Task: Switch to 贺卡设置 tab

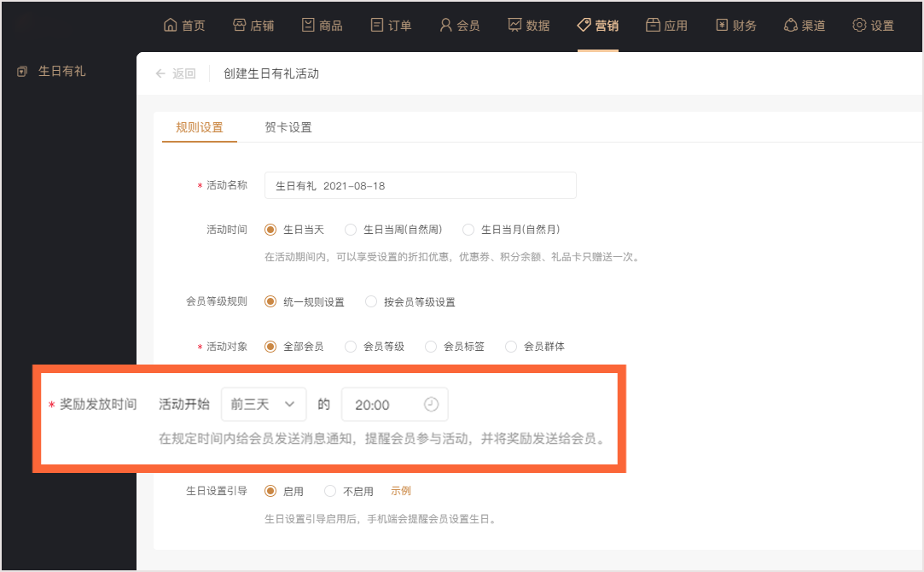Action: 288,127
